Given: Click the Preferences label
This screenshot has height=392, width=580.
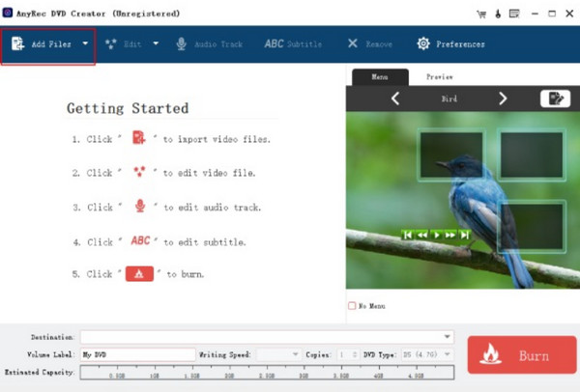Looking at the screenshot, I should [x=460, y=44].
